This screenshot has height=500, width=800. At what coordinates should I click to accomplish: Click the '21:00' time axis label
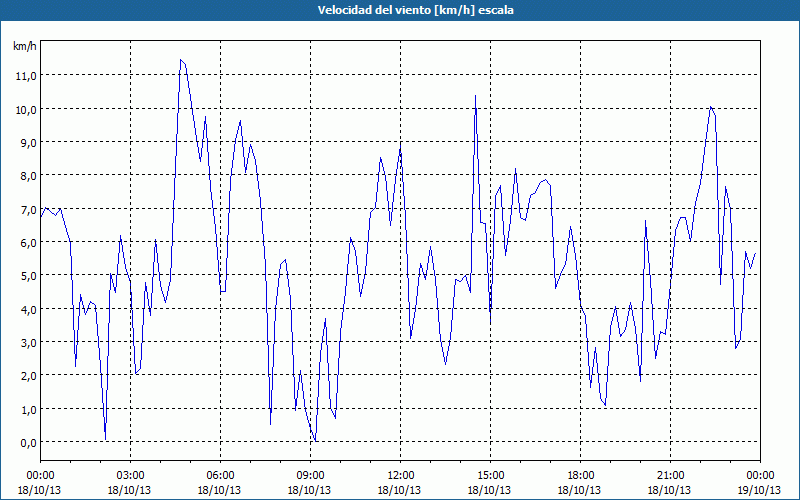[x=670, y=476]
